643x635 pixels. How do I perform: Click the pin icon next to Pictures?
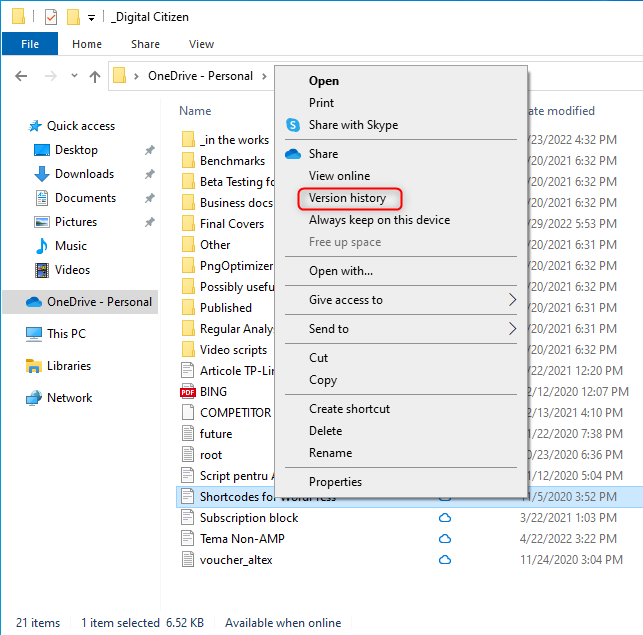coord(150,222)
